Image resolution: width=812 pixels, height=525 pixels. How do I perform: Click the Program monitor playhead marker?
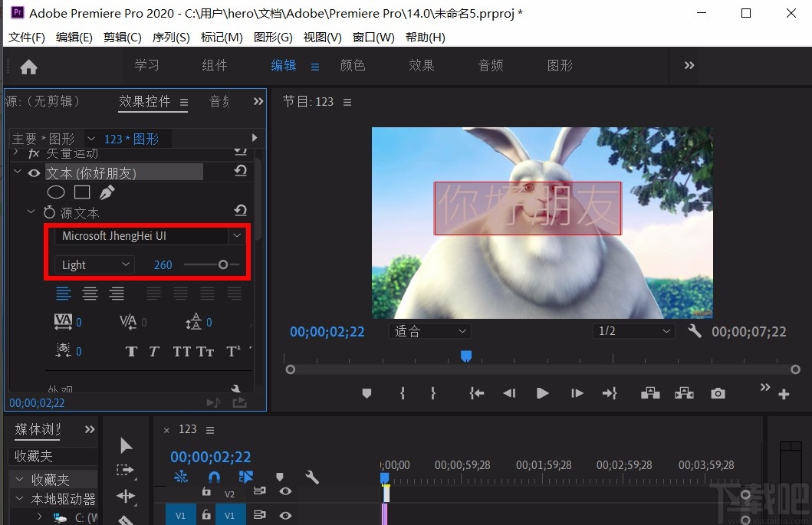(x=466, y=356)
